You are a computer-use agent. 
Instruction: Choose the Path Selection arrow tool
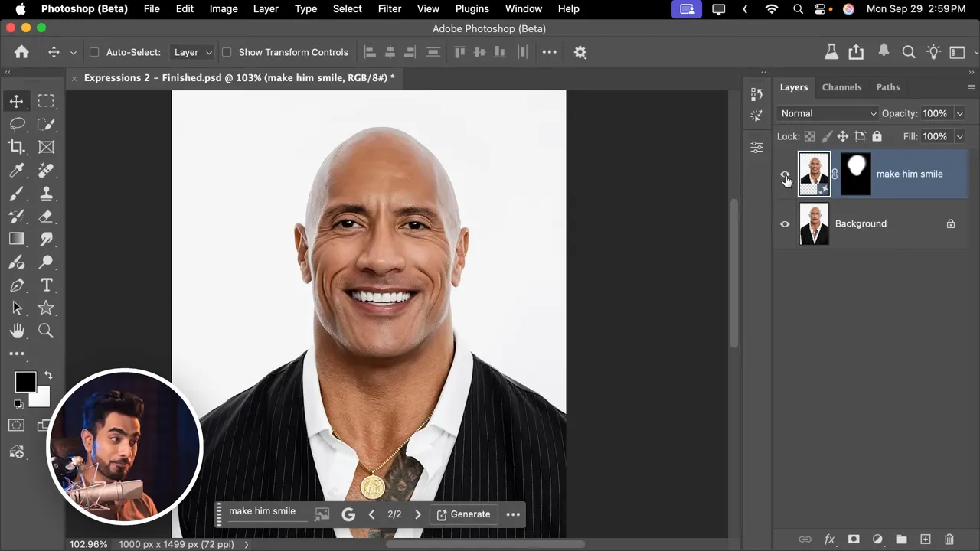(x=17, y=308)
